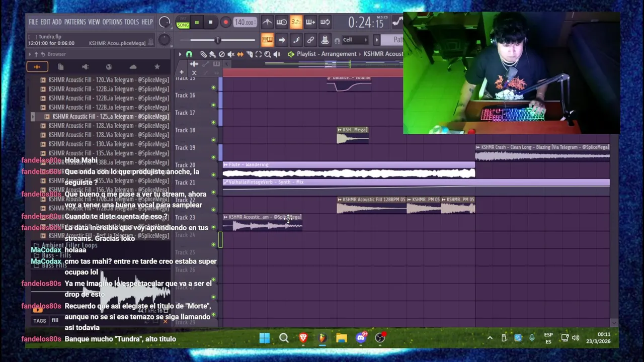644x362 pixels.
Task: Toggle the metronome icon
Action: click(267, 22)
